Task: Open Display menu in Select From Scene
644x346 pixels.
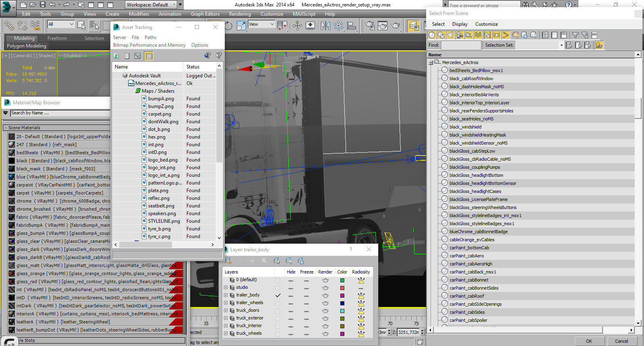Action: pos(460,24)
